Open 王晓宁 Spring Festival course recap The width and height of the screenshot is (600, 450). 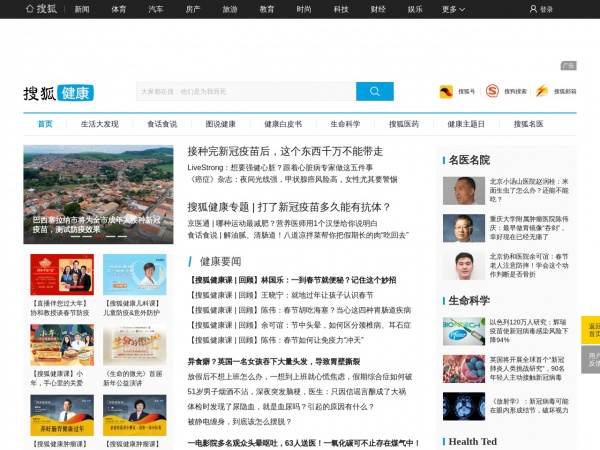281,295
